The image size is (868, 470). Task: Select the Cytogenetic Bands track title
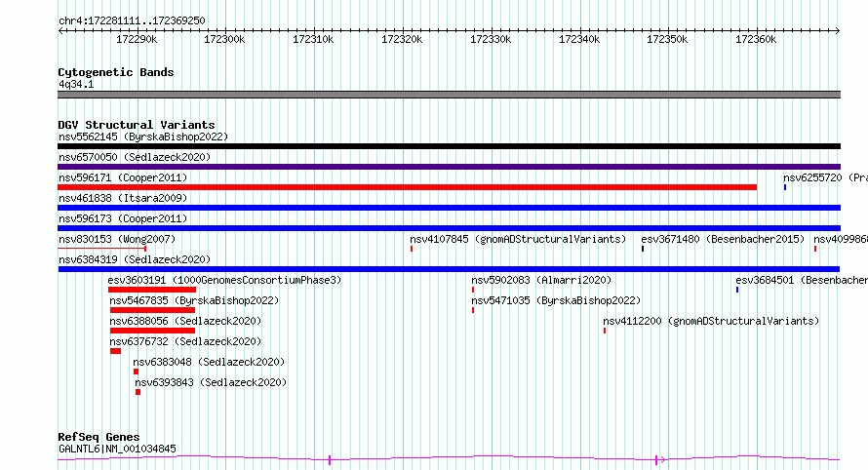pyautogui.click(x=116, y=72)
